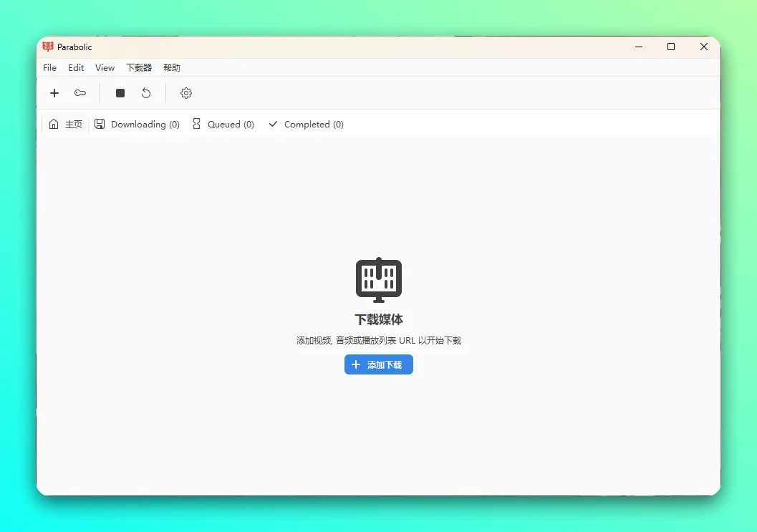Maximize the Parabolic window
The height and width of the screenshot is (532, 757).
(x=671, y=47)
